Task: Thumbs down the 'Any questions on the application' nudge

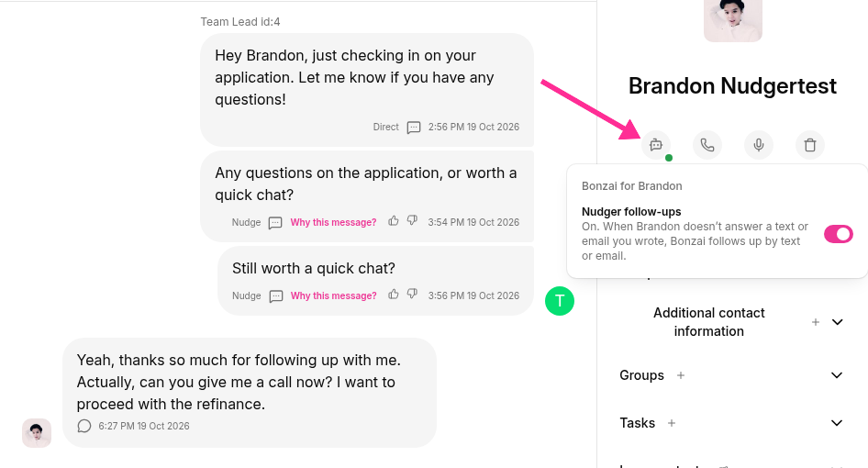Action: [412, 220]
